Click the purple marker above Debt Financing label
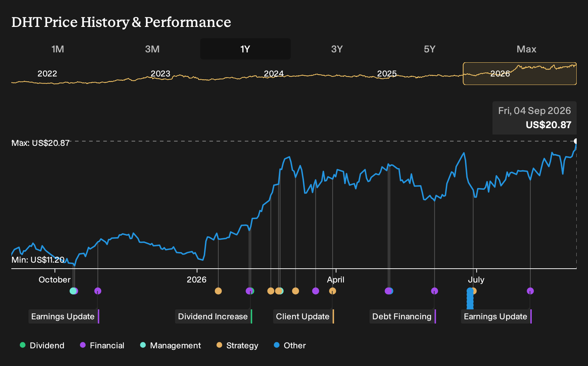The height and width of the screenshot is (366, 588). coord(434,291)
